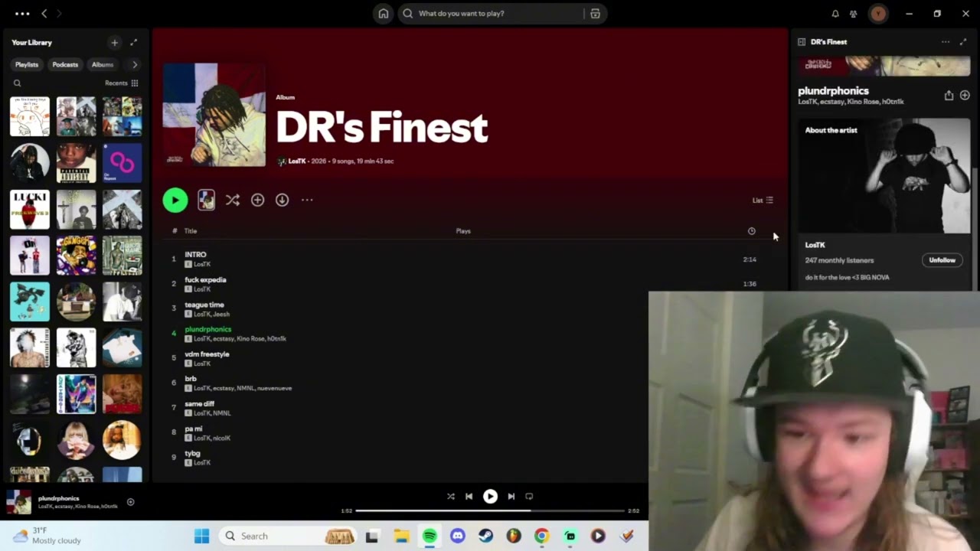
Task: Toggle shuffle in the player bar
Action: (x=451, y=496)
